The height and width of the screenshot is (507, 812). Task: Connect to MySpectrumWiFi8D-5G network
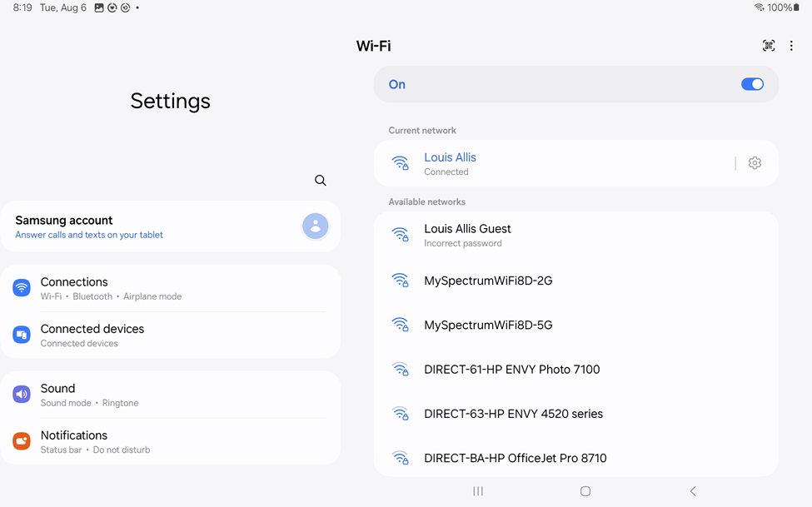(488, 325)
